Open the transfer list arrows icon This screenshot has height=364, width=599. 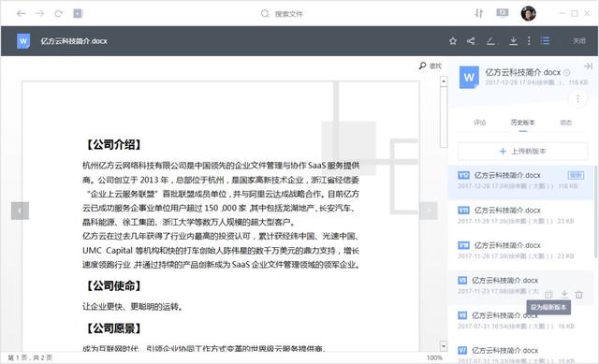[479, 13]
